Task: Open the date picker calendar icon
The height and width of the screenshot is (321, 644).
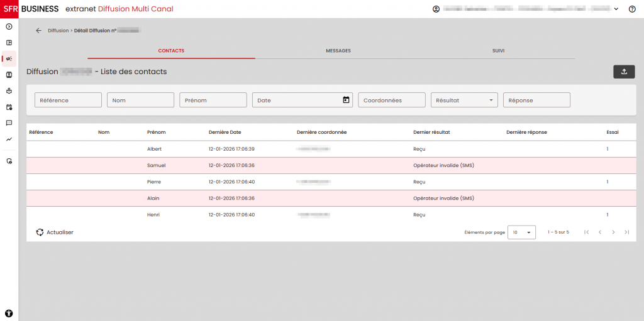Action: (x=345, y=100)
